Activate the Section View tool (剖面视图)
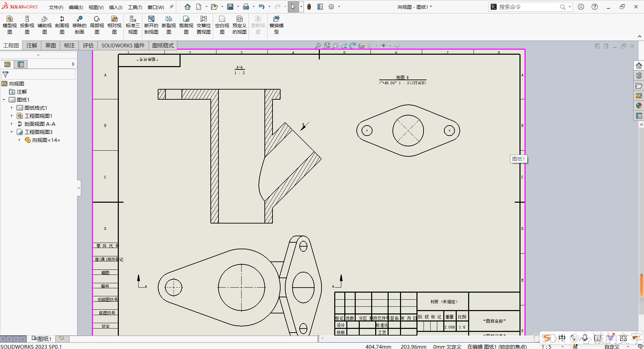The width and height of the screenshot is (644, 349). tap(62, 25)
